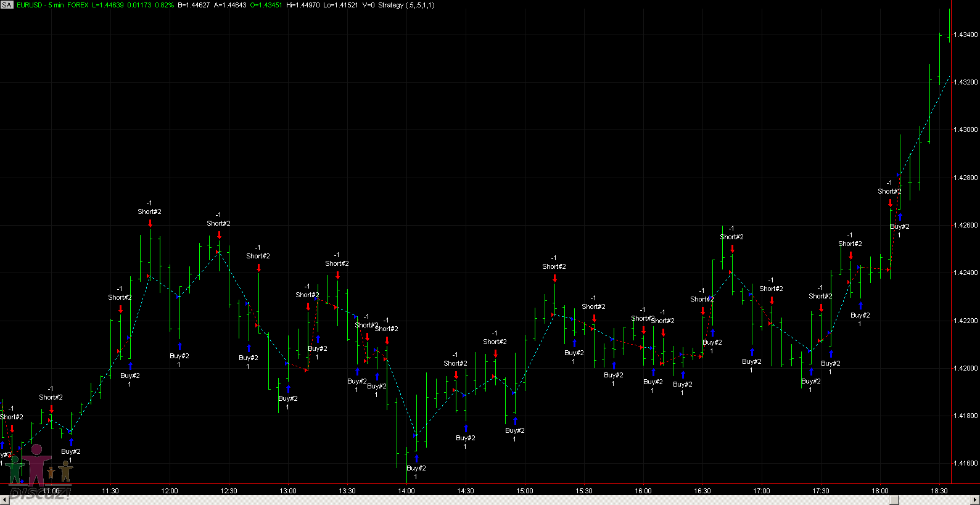Click the 1.42400 price axis label

pos(966,273)
